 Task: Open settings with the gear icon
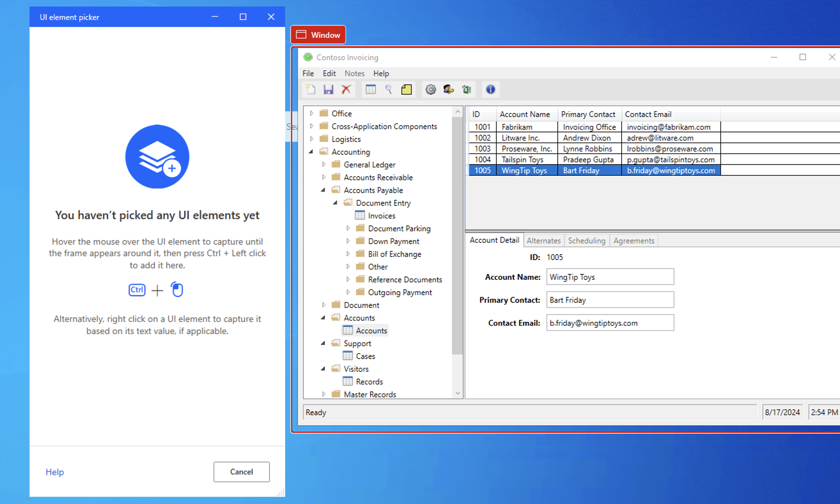pos(431,90)
